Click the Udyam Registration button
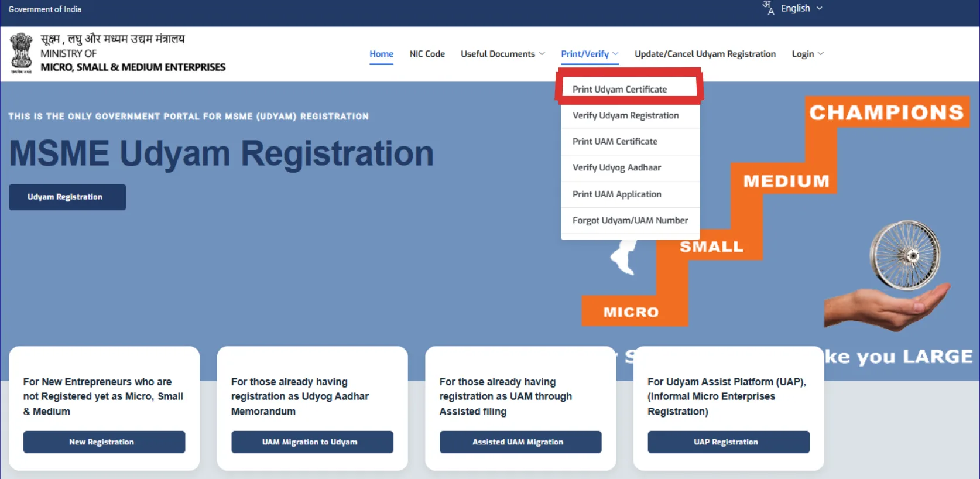 click(67, 197)
